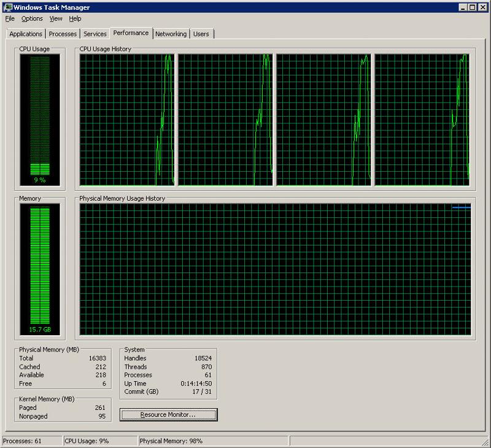Switch to the Applications tab

tap(26, 34)
